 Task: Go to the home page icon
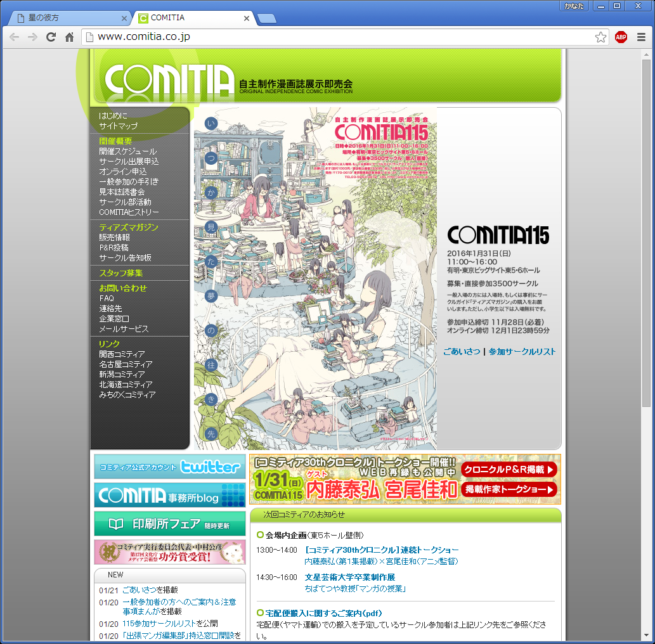click(x=69, y=37)
